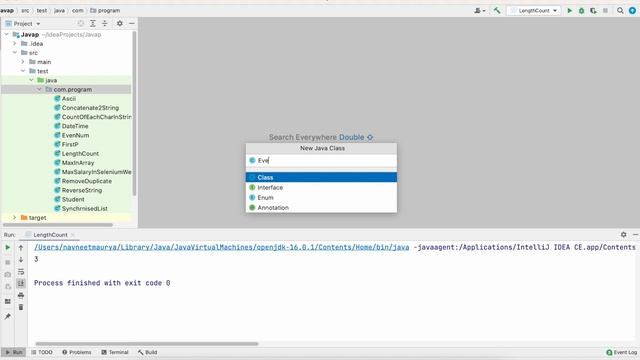The height and width of the screenshot is (360, 640).
Task: Open Search Everywhere magnifier icon
Action: pyautogui.click(x=620, y=11)
